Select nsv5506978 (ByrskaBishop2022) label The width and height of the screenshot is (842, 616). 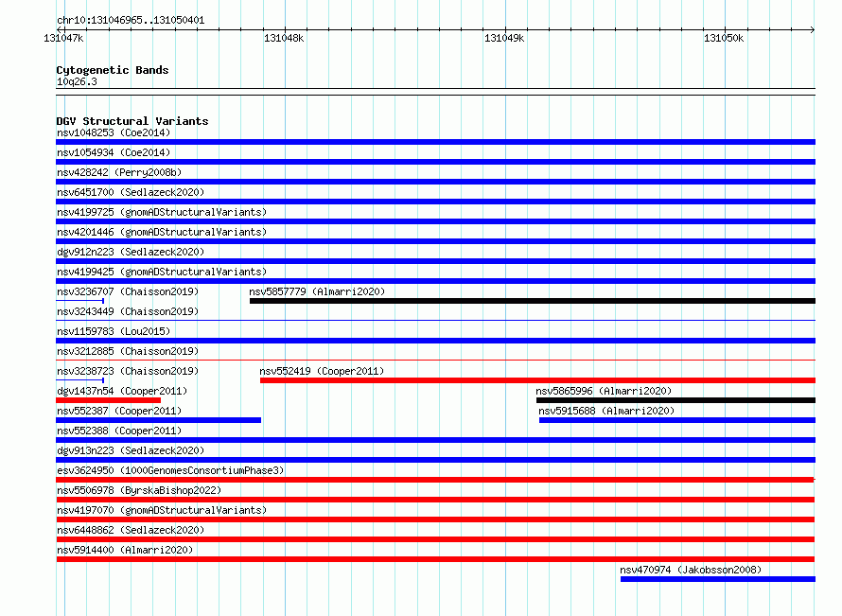[x=139, y=490]
